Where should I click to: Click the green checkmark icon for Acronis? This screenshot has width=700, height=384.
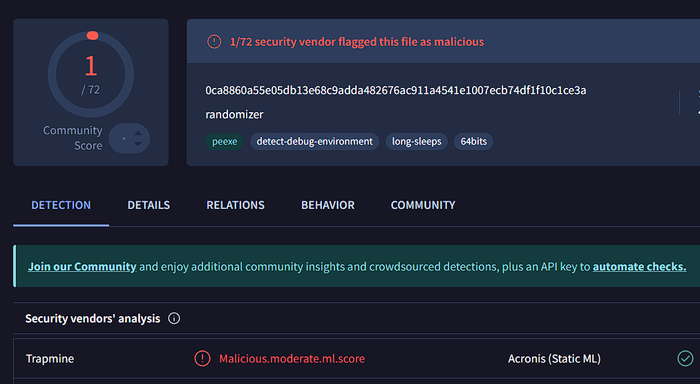tap(685, 359)
